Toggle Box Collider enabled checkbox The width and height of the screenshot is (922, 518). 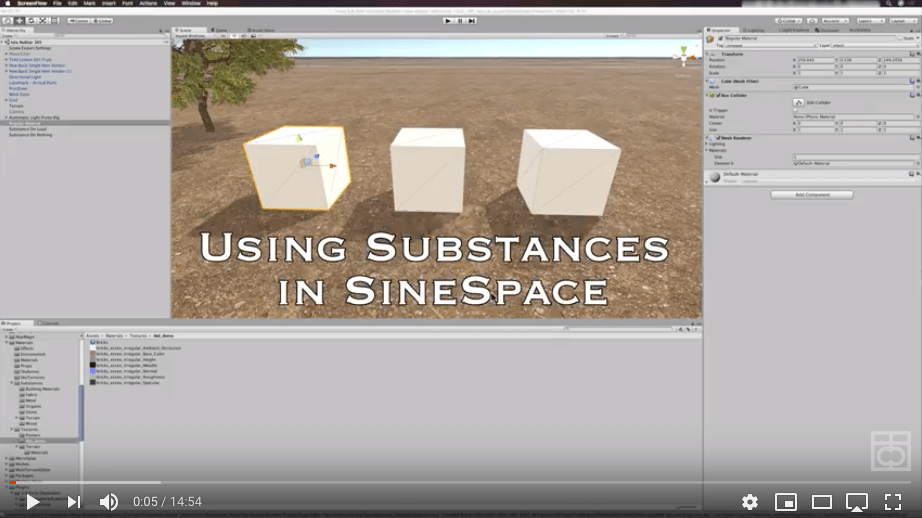tap(718, 95)
